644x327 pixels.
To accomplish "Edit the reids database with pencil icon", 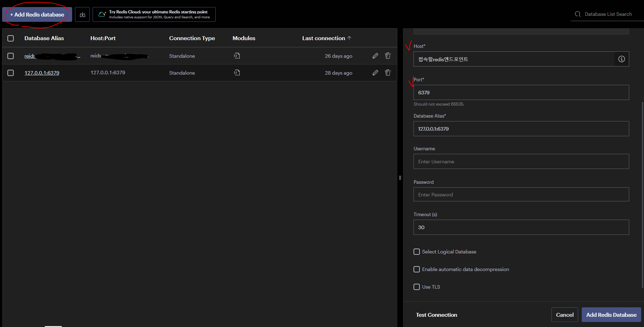I will pyautogui.click(x=375, y=56).
